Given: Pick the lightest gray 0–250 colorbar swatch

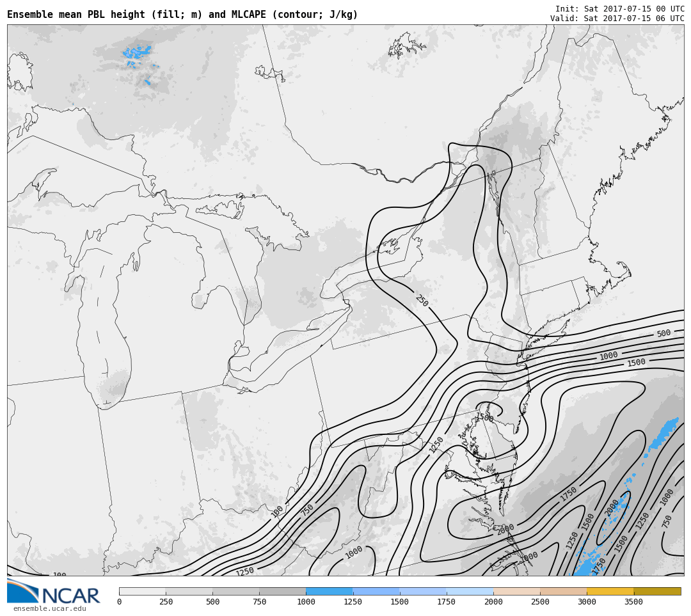Looking at the screenshot, I should (142, 591).
